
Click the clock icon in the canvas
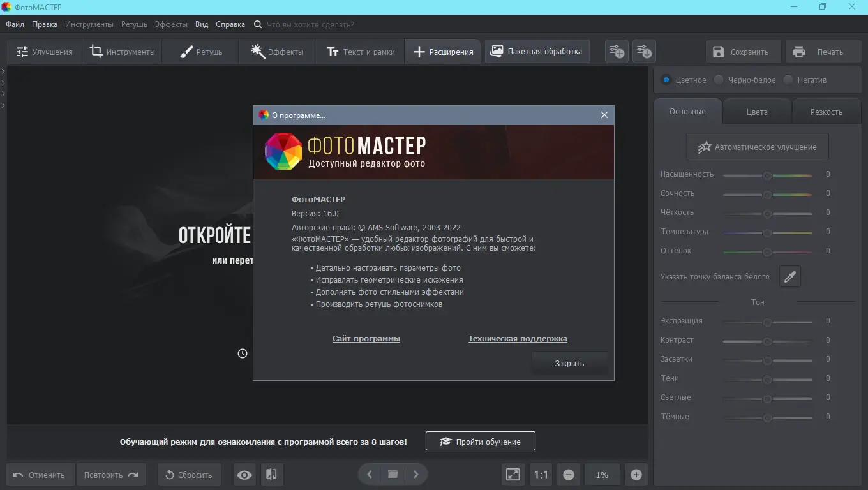[243, 353]
